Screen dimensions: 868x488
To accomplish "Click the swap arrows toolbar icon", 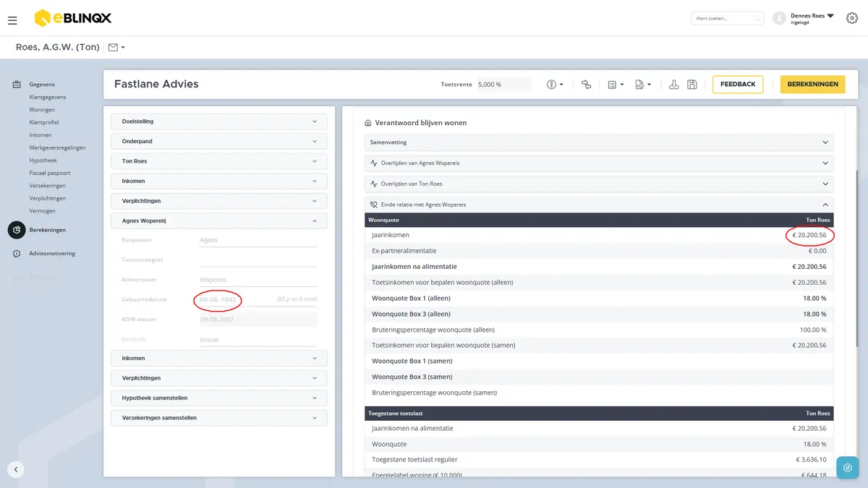I will tap(586, 85).
